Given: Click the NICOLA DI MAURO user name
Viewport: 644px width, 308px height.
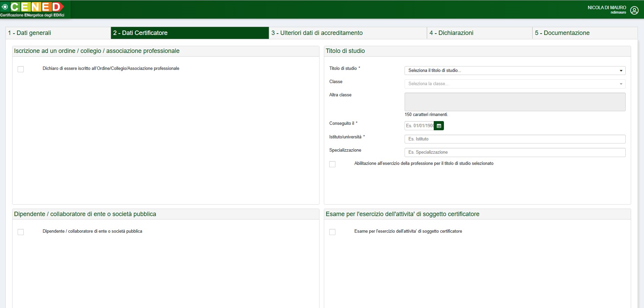Looking at the screenshot, I should tap(607, 7).
